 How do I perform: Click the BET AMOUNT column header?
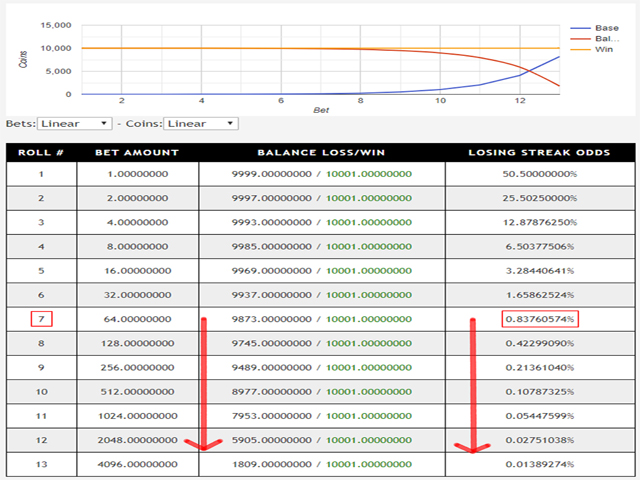pos(137,153)
